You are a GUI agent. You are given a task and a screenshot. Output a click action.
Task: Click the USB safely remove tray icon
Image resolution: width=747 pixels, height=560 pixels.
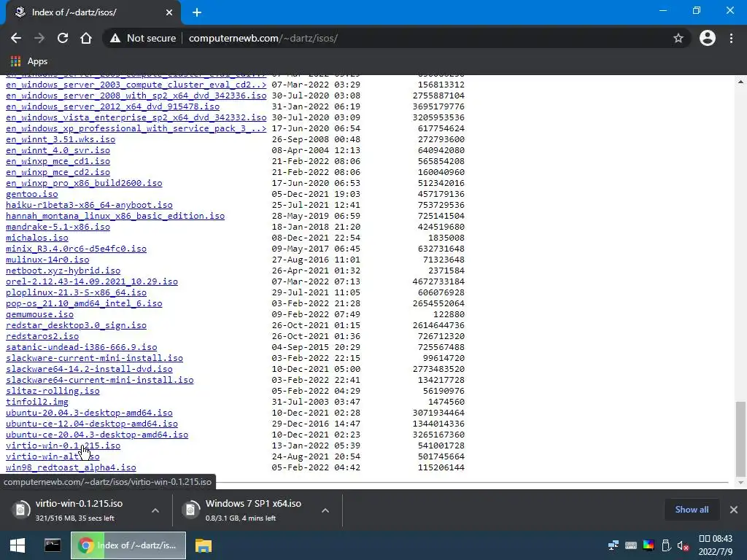666,545
